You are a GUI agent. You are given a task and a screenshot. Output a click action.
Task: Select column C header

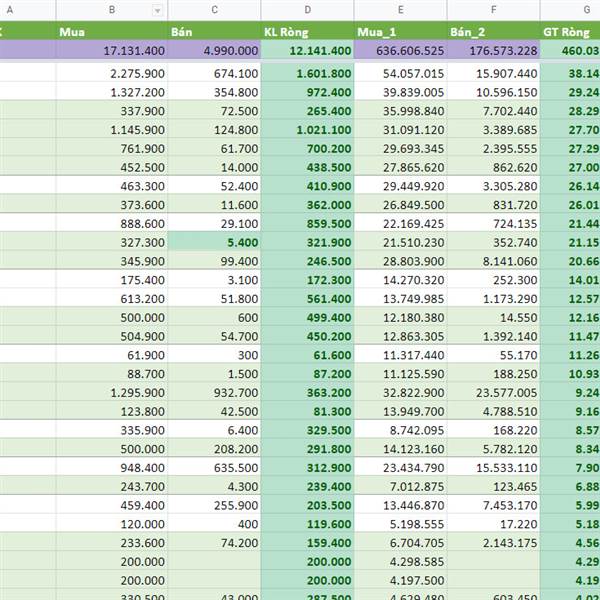(x=215, y=10)
